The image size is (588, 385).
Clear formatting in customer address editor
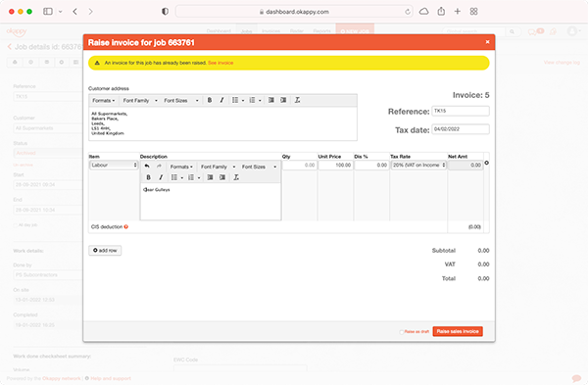(297, 100)
